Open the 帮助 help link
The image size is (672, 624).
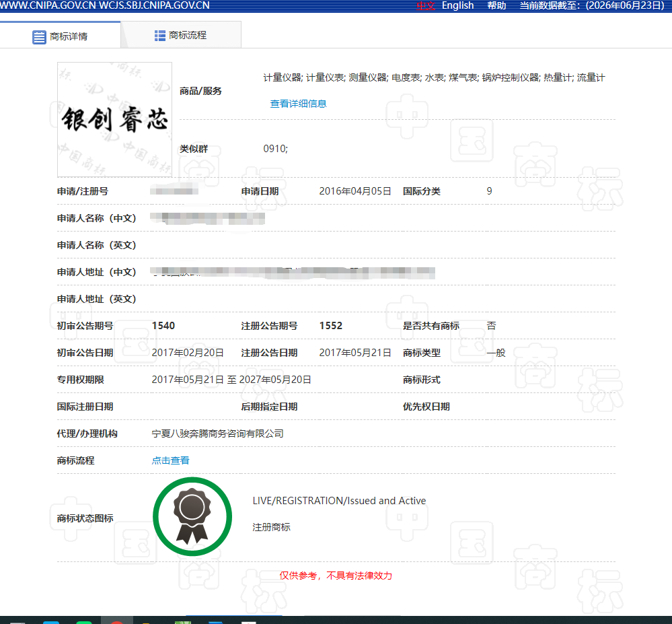(x=496, y=5)
